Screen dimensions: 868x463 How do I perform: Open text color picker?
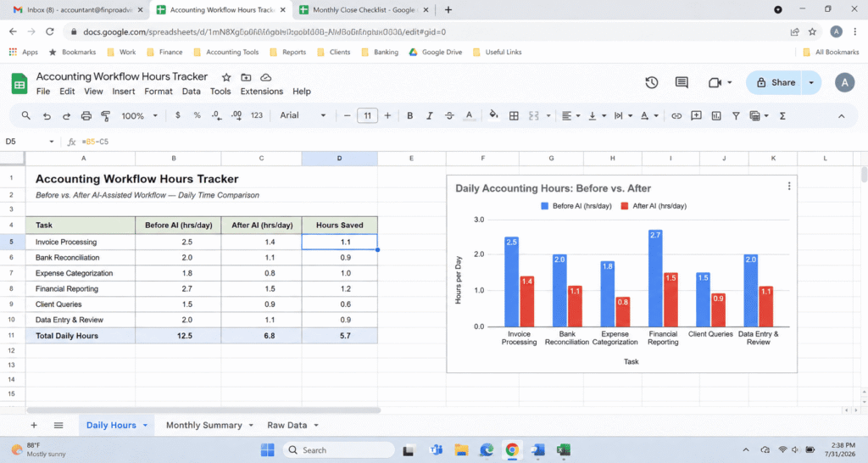[469, 115]
